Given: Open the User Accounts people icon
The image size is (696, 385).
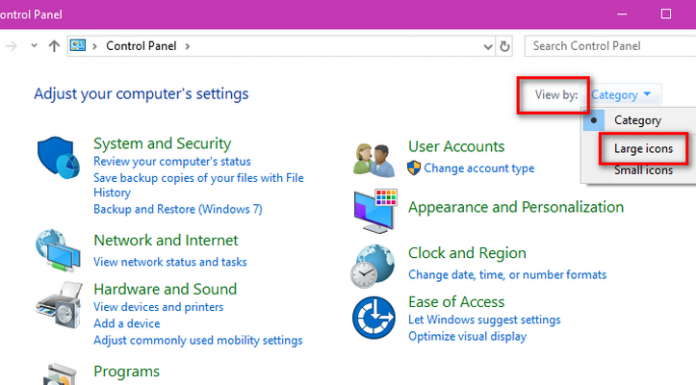Looking at the screenshot, I should coord(374,160).
